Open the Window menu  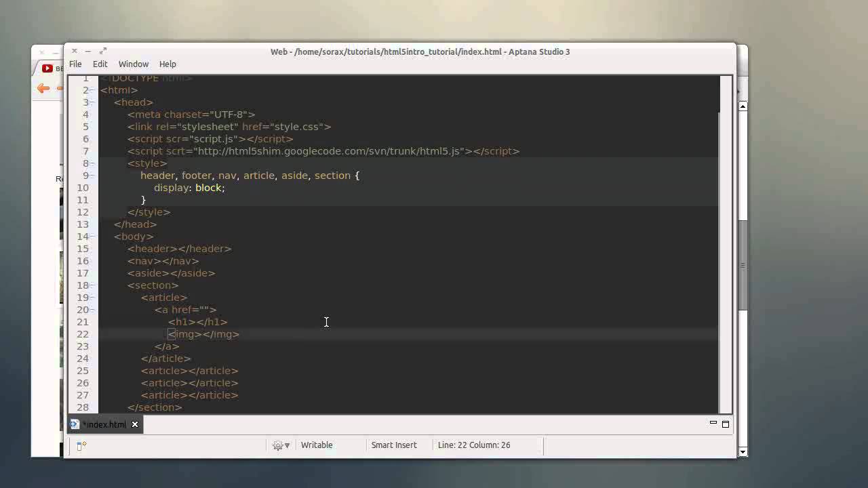coord(134,64)
